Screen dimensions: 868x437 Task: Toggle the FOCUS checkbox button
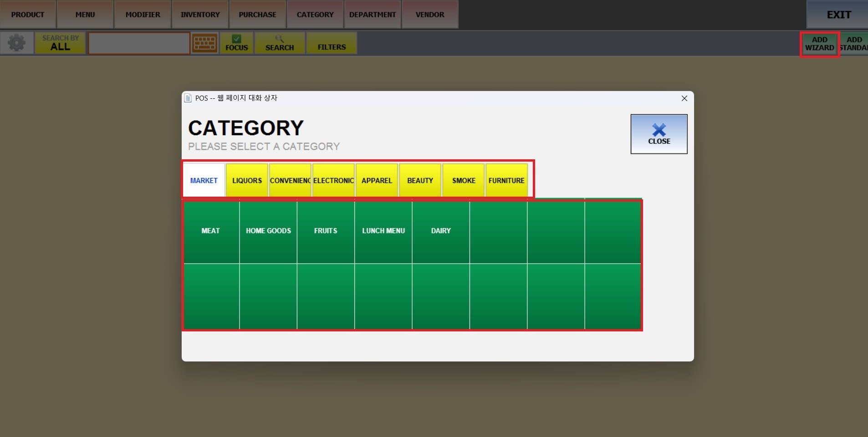[236, 43]
